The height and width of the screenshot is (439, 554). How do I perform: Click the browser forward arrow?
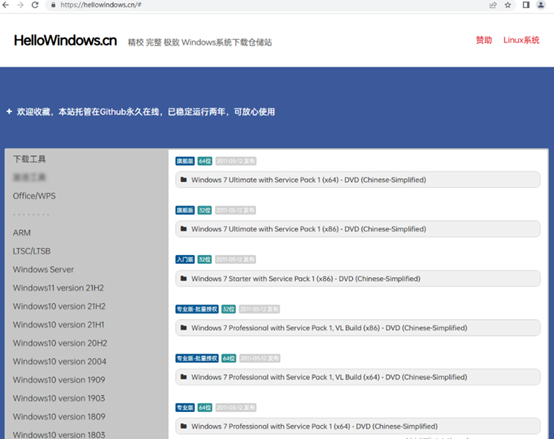(x=20, y=5)
